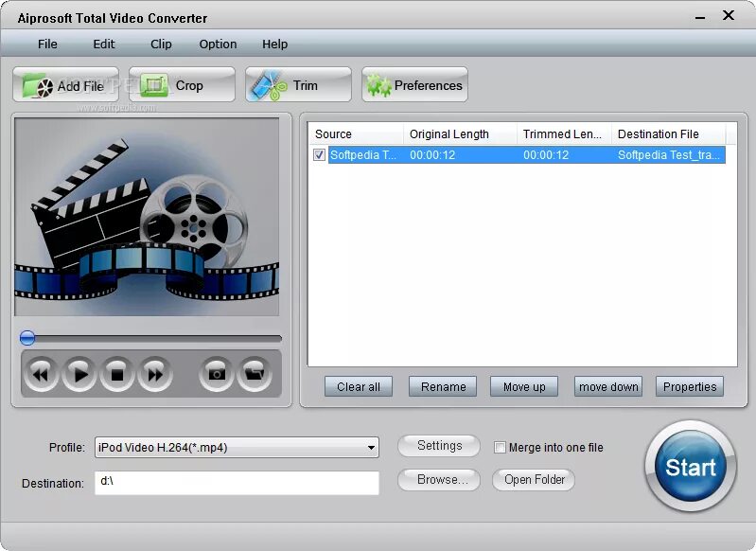Click the Softpedia Test_tra... destination cell
Screen dimensions: 756x551
click(x=669, y=155)
